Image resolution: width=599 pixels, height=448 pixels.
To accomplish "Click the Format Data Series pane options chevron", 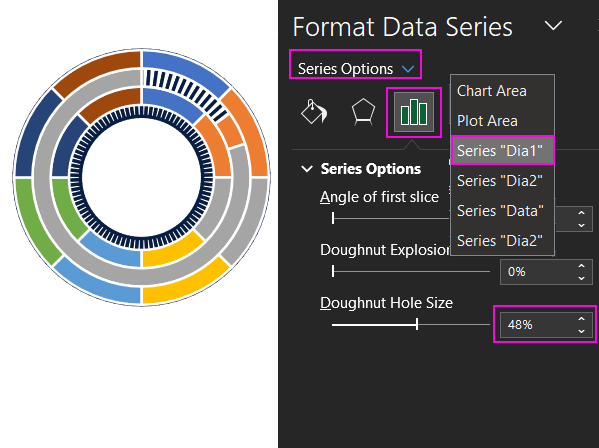I will pyautogui.click(x=553, y=26).
